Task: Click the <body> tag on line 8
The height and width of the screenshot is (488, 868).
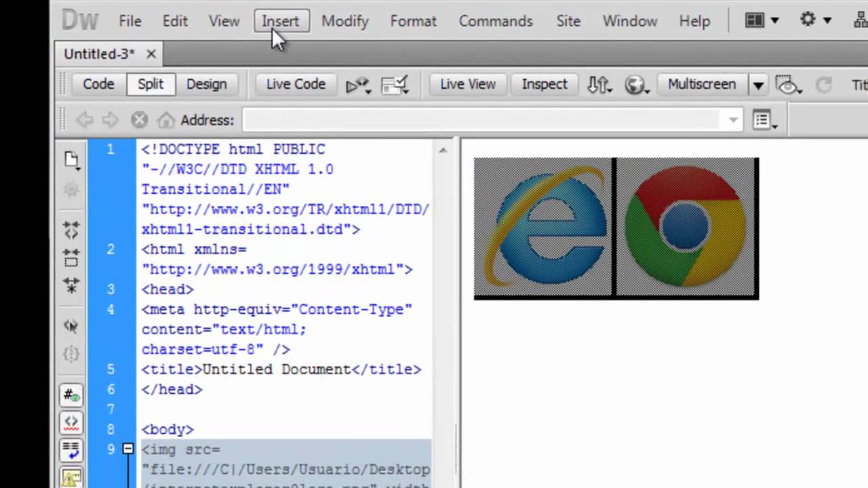Action: (x=167, y=429)
